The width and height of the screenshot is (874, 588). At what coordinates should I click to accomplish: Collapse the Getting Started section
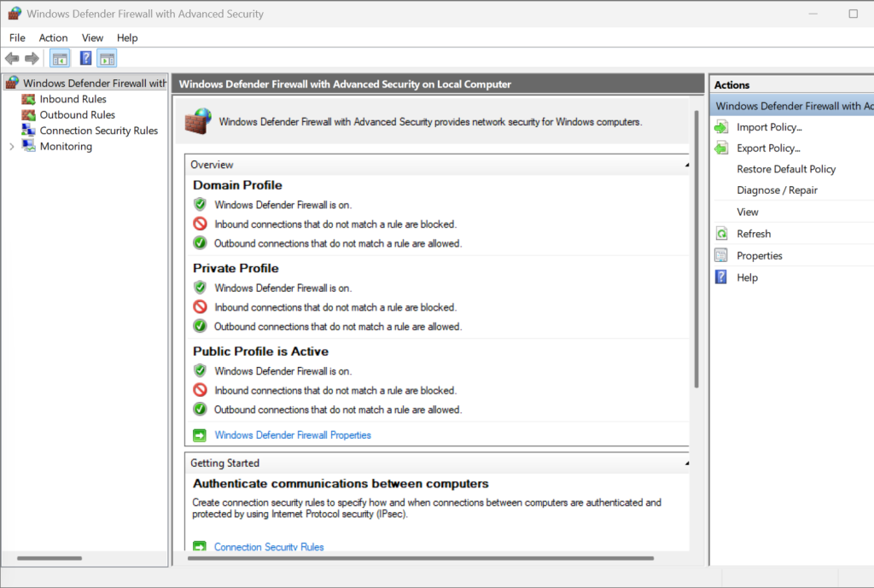pos(686,463)
